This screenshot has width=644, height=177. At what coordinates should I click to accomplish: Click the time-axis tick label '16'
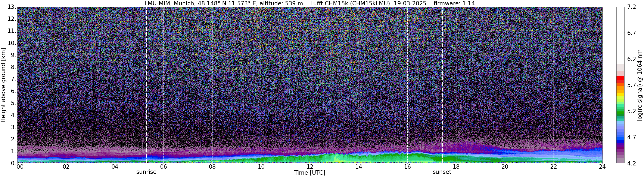coord(407,167)
